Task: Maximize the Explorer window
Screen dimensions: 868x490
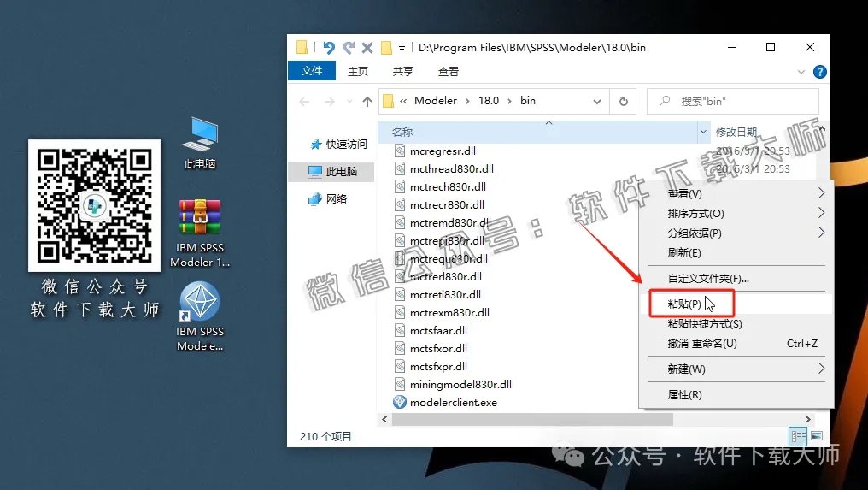Action: [770, 48]
